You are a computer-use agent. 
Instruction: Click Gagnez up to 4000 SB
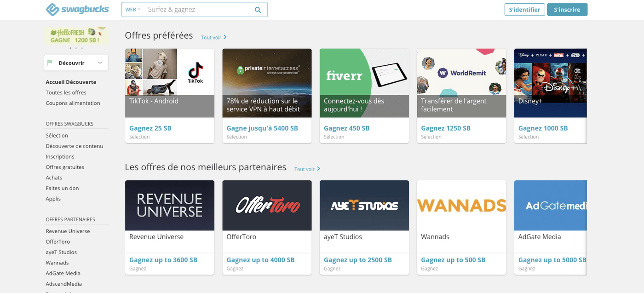(260, 260)
